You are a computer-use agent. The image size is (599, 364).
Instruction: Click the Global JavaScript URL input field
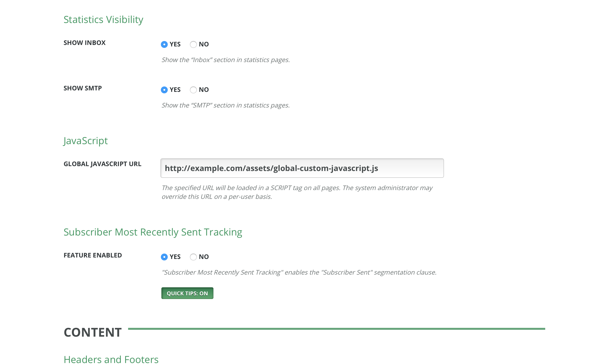(x=302, y=168)
